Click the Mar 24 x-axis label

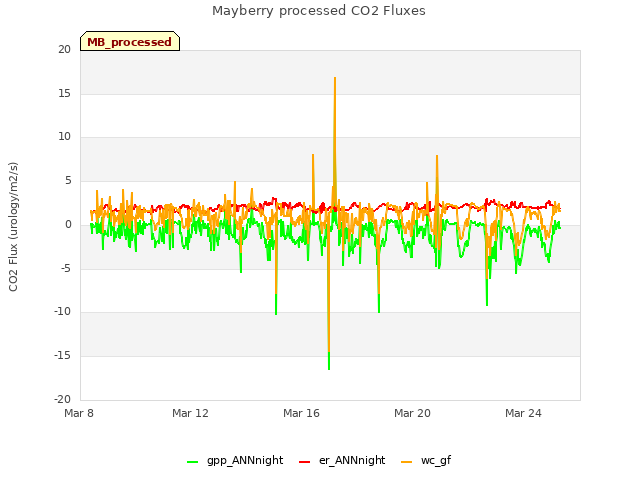pos(523,413)
